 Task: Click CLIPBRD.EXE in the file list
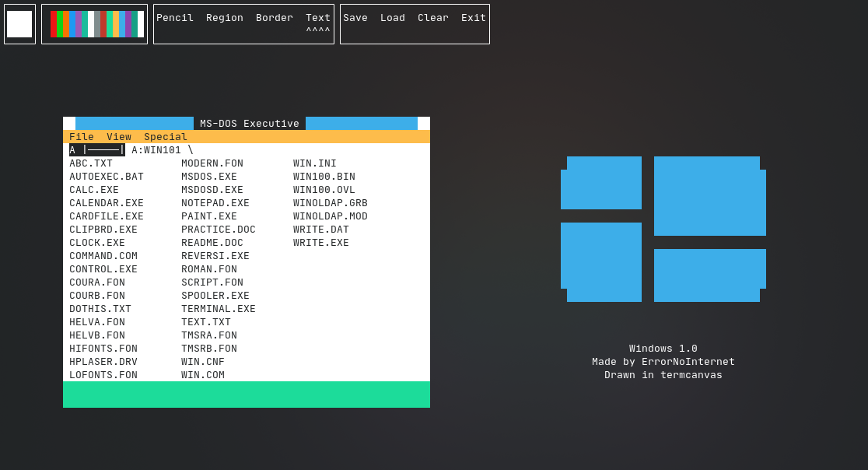(x=103, y=230)
